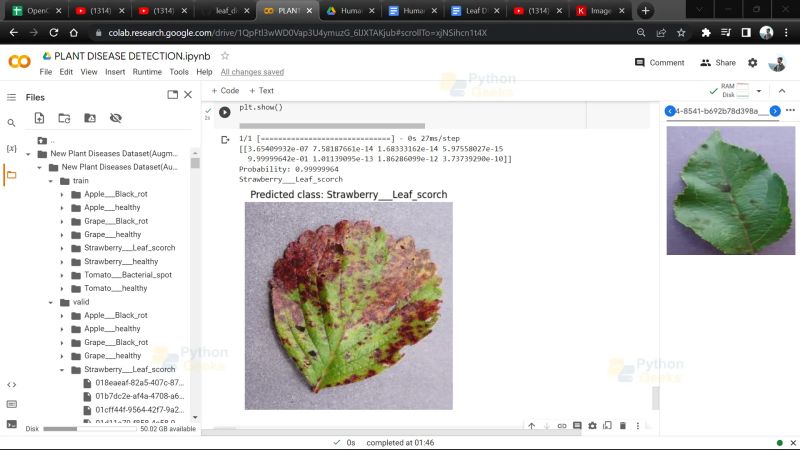The height and width of the screenshot is (450, 800).
Task: Collapse the top New Plant Diseases Dataset folder
Action: (28, 154)
